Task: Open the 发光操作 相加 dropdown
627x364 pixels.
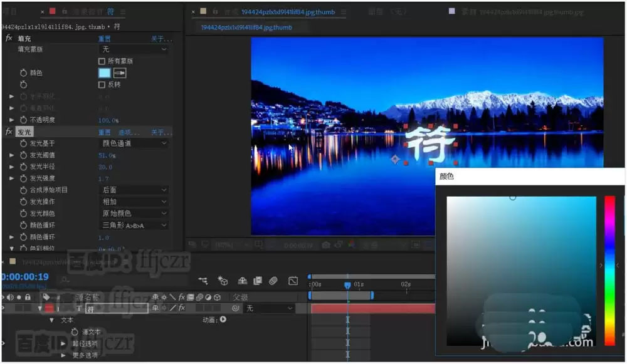Action: (134, 202)
